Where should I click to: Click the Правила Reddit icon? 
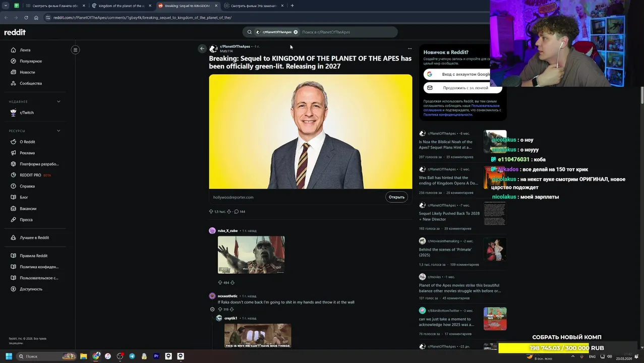point(14,256)
